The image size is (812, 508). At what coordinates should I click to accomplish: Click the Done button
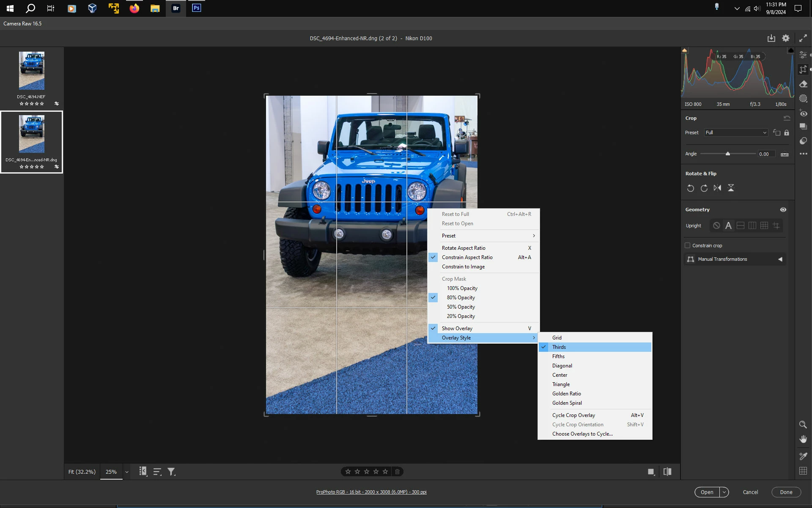[786, 492]
